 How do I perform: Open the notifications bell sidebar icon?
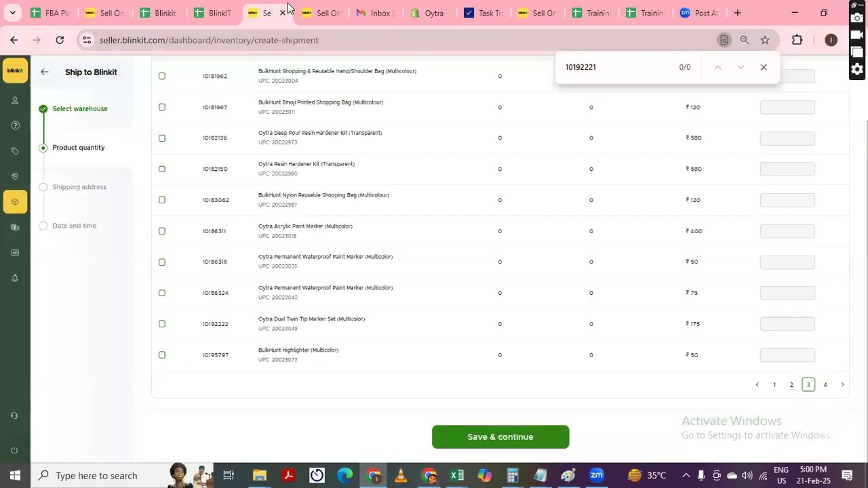tap(15, 278)
